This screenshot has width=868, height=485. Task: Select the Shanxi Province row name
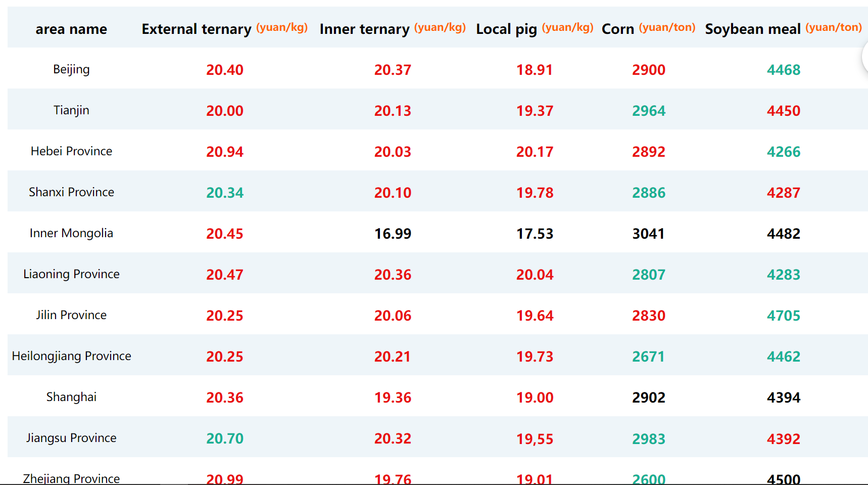coord(71,192)
